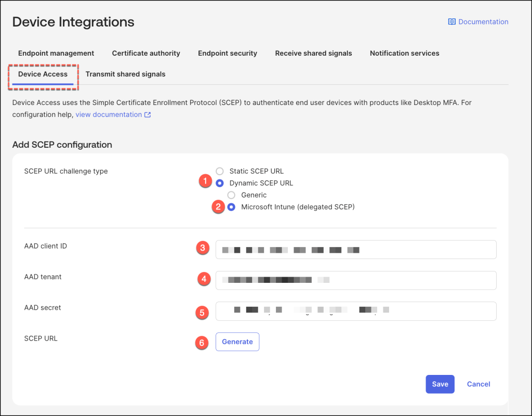This screenshot has width=532, height=416.
Task: Click the Documentation book icon
Action: point(451,22)
